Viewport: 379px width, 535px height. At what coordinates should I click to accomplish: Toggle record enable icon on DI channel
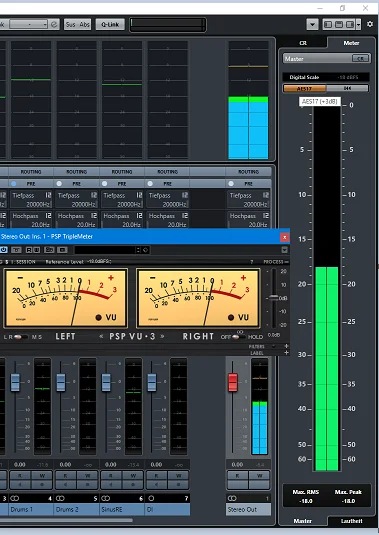178,485
